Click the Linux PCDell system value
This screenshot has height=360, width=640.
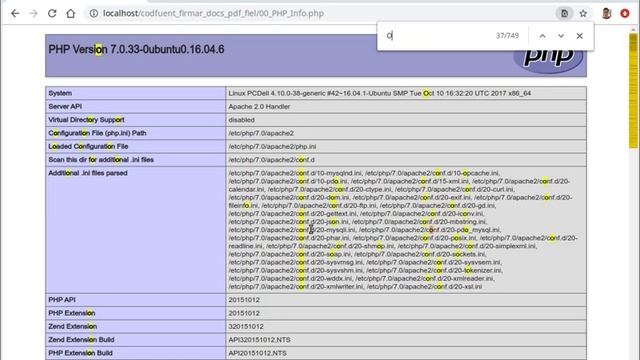point(380,93)
